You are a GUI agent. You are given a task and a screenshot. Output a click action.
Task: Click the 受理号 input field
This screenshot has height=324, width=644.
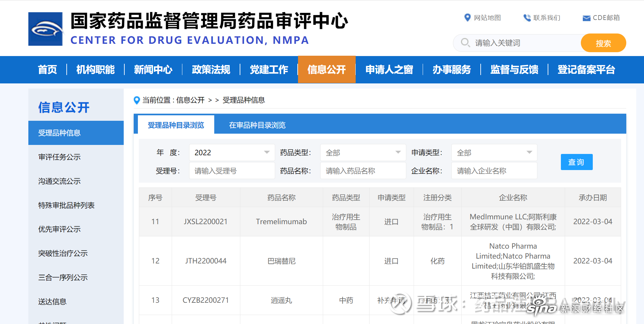point(231,170)
